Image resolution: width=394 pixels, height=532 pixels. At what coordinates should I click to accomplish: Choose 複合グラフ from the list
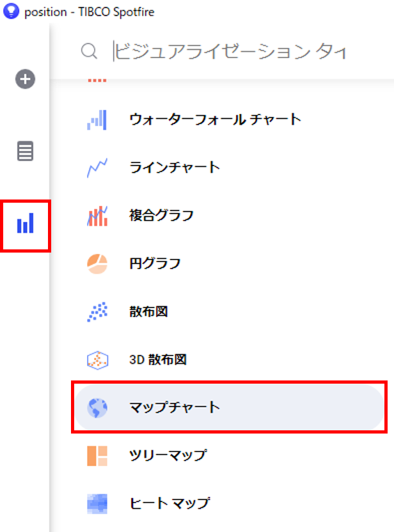click(x=161, y=215)
